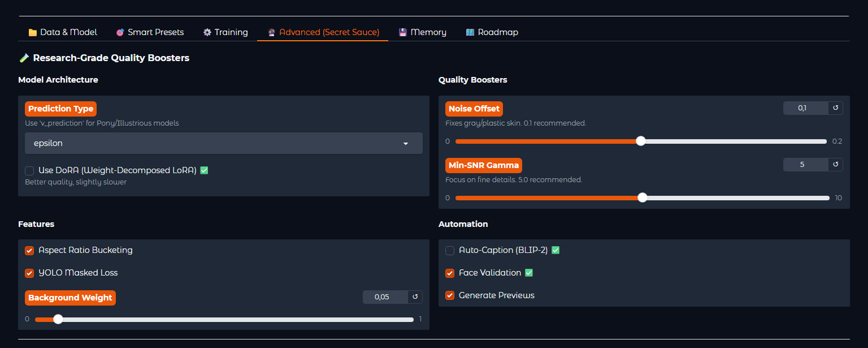Turn off Face Validation

[x=450, y=273]
